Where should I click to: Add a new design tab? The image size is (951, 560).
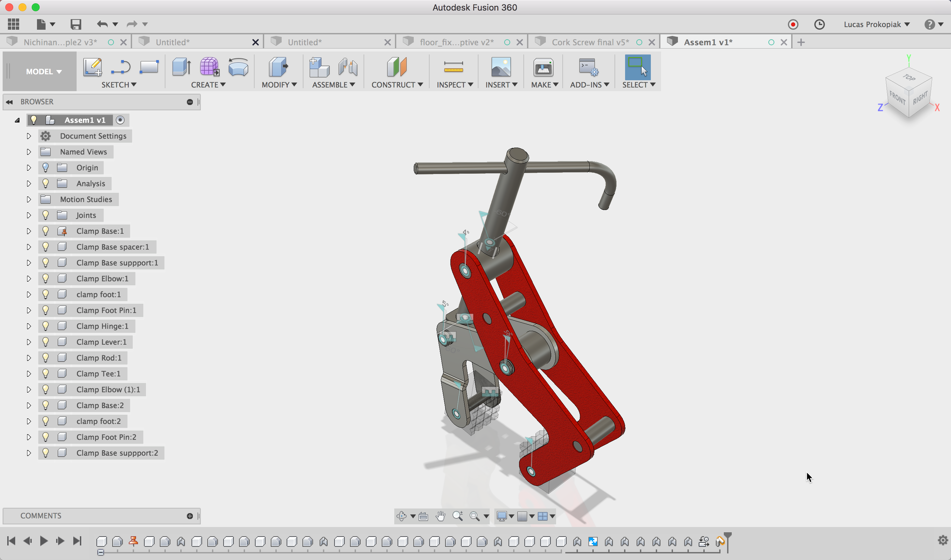click(801, 42)
